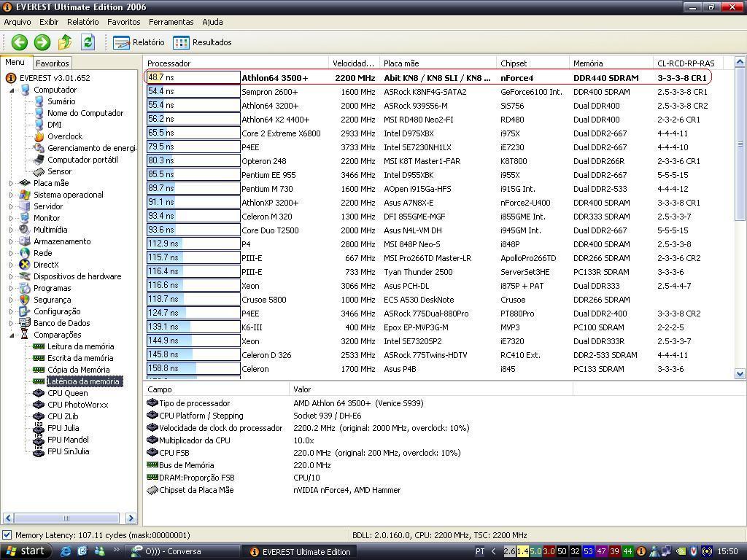Expand the Servidor tree node

(x=12, y=206)
